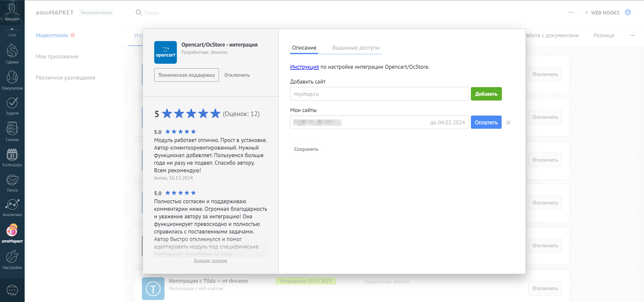The height and width of the screenshot is (302, 644).
Task: Open Почта section in sidebar
Action: (12, 183)
